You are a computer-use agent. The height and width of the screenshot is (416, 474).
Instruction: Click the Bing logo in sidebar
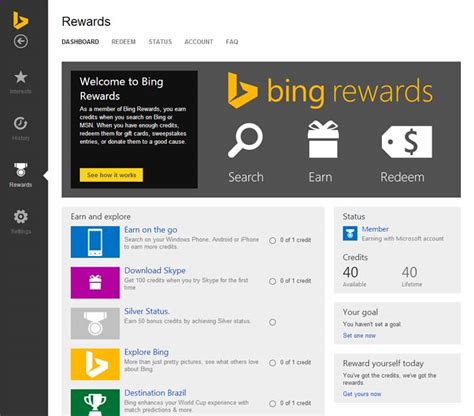(x=20, y=20)
